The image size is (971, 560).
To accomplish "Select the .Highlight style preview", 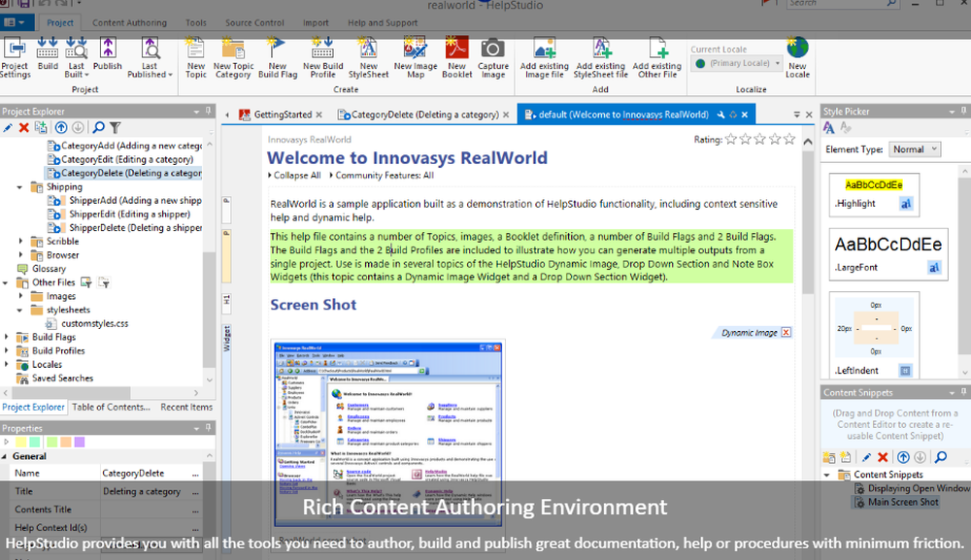I will click(x=874, y=194).
